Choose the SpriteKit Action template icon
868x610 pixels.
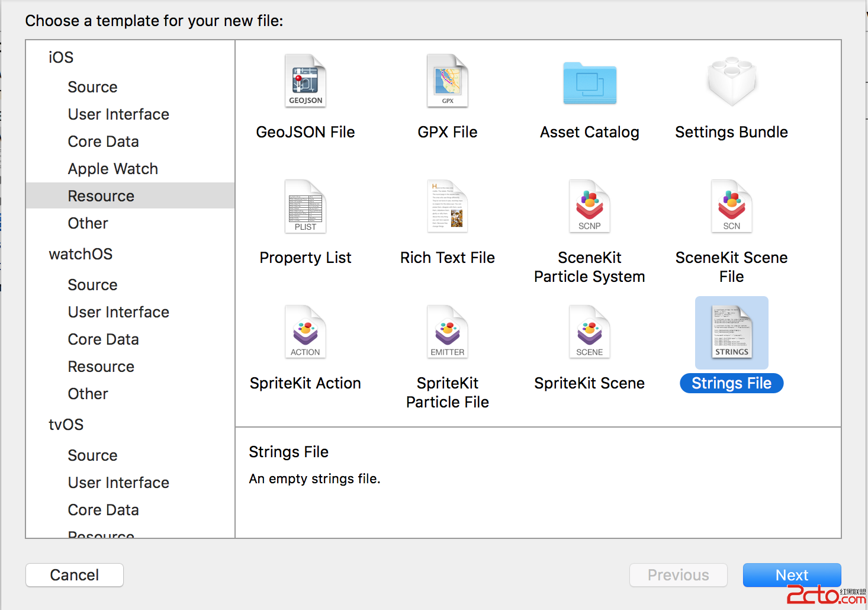[x=306, y=332]
